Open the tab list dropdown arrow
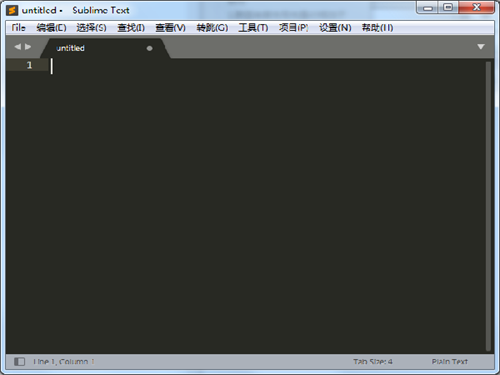The image size is (500, 375). coord(481,47)
